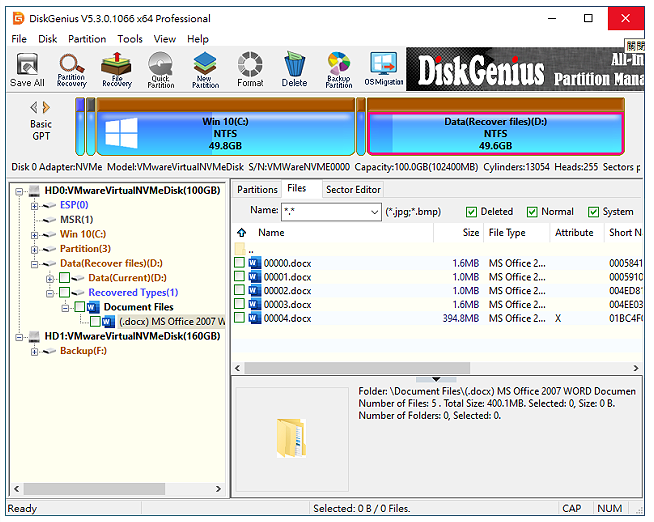Switch to the Partitions tab

click(257, 189)
